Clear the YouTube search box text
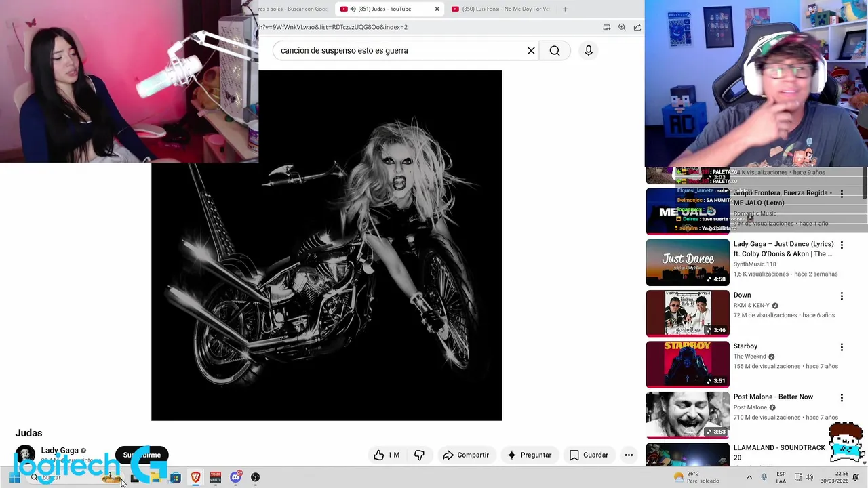Screen dimensions: 868x488 point(531,51)
